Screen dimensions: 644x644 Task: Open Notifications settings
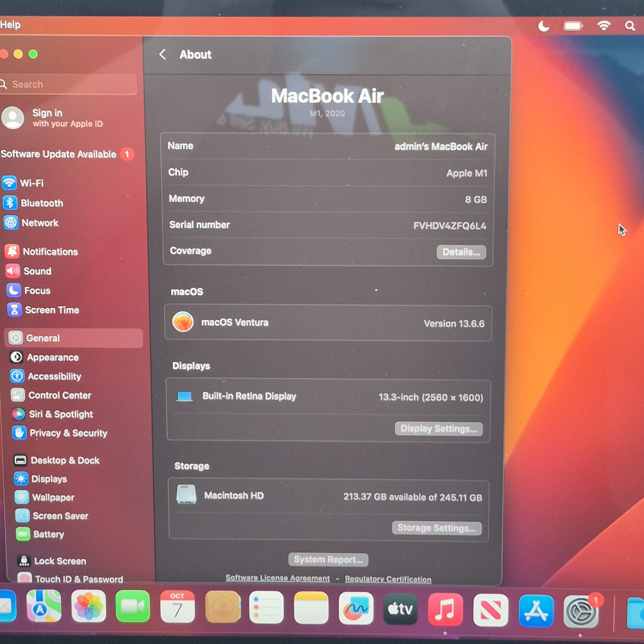(41, 251)
